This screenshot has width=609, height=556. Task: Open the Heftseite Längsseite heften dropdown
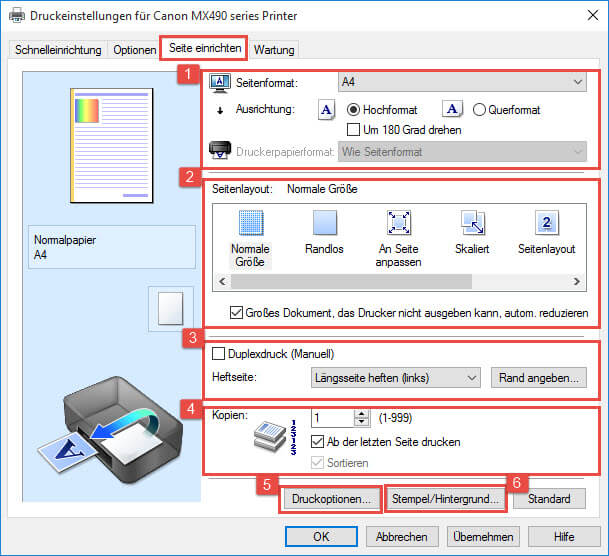[x=396, y=378]
